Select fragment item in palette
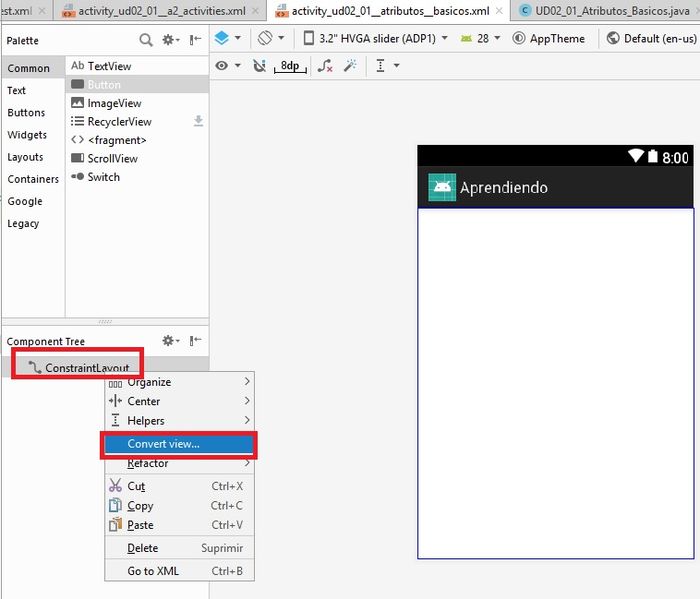 pos(137,140)
